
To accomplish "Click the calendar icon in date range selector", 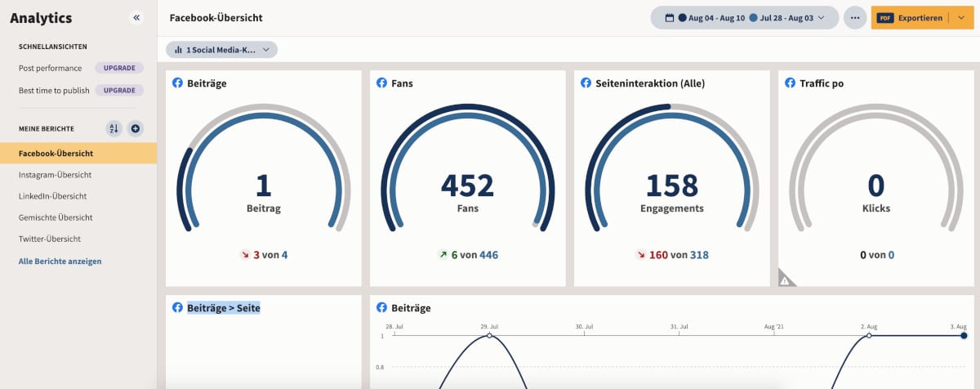I will coord(670,17).
